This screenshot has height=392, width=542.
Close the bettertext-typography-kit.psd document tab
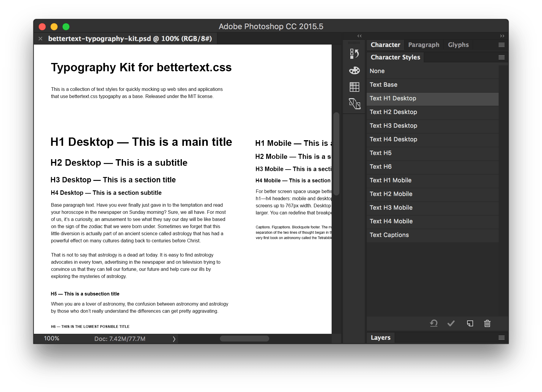(x=40, y=39)
